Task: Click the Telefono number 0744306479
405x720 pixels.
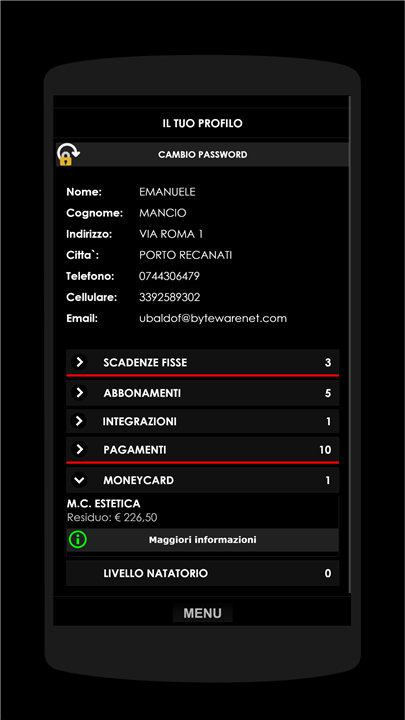Action: [x=169, y=276]
